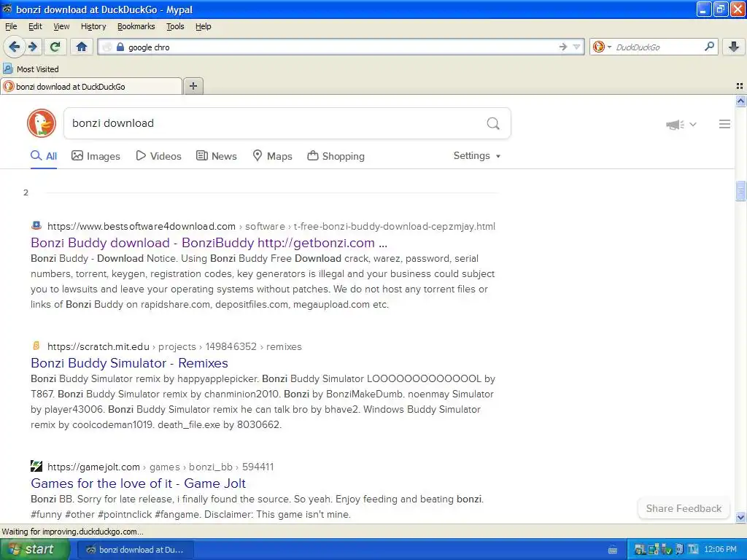Click the bonzi download taskbar button

135,550
